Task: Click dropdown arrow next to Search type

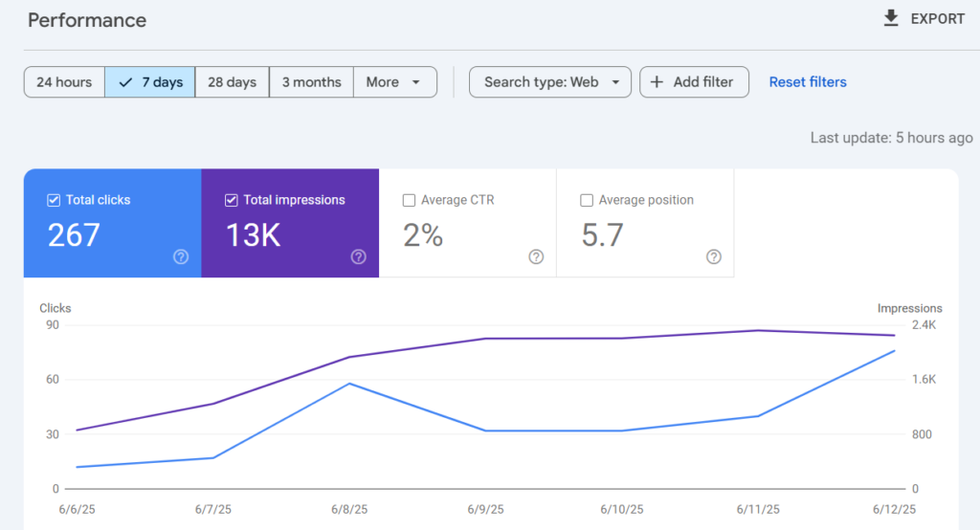Action: (615, 82)
